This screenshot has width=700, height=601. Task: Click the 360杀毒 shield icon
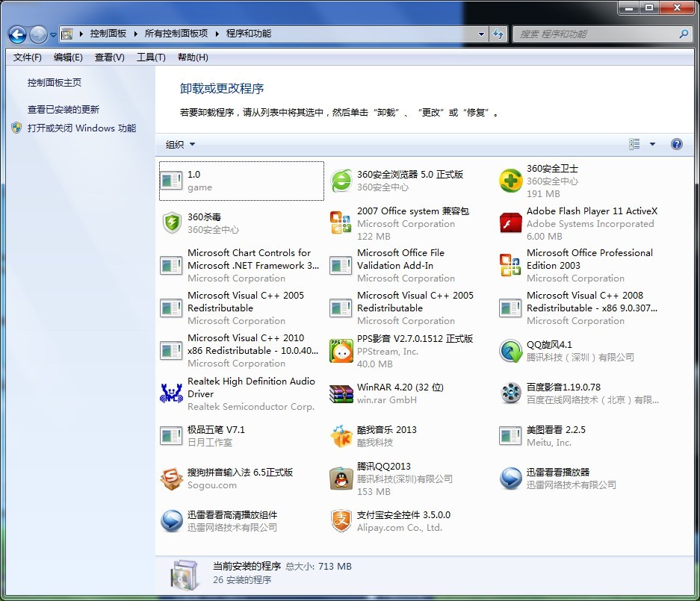pyautogui.click(x=171, y=223)
